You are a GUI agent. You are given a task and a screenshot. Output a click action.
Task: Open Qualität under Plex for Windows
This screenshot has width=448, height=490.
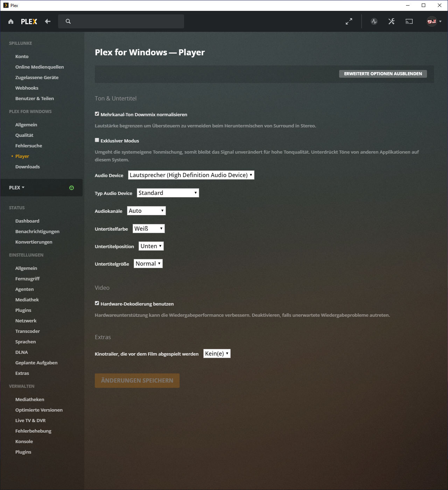coord(24,135)
